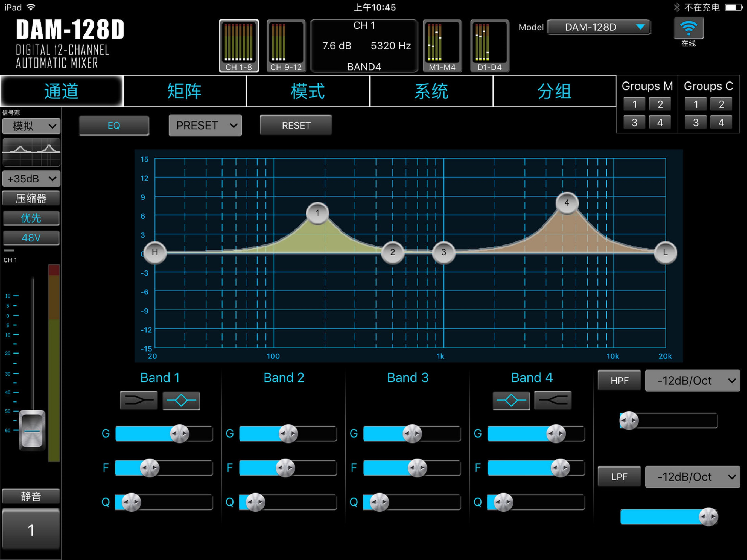Select the CH 9-12 meter group

[286, 46]
